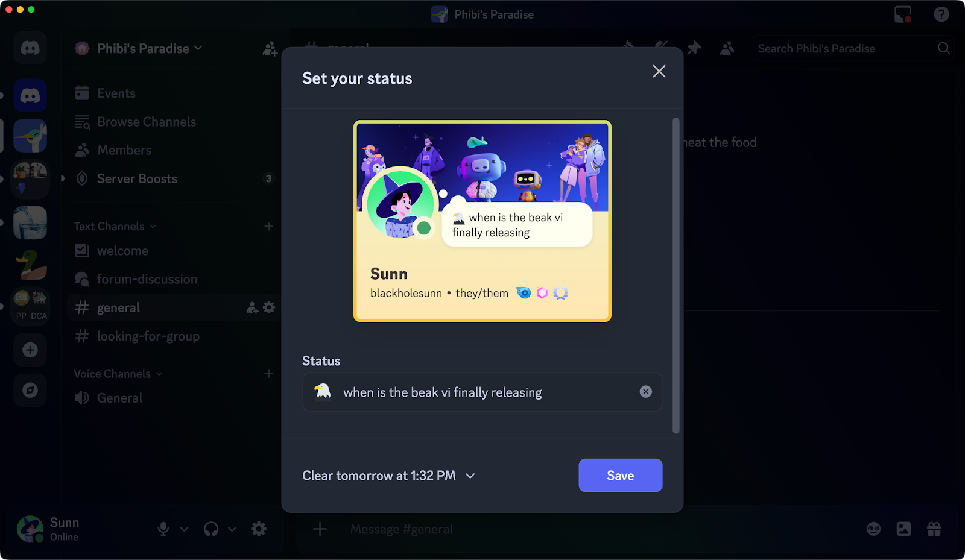Open the gift icon in message bar
This screenshot has height=560, width=965.
click(934, 529)
